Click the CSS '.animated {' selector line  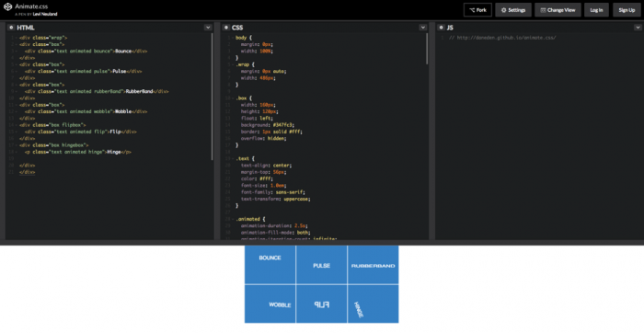point(250,219)
